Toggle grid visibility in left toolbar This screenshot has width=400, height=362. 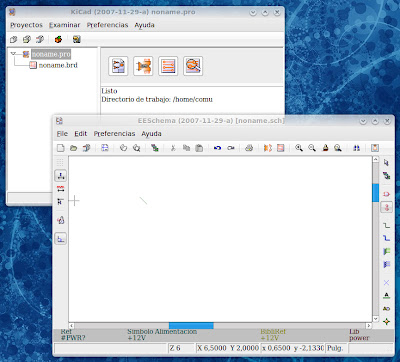coord(60,162)
